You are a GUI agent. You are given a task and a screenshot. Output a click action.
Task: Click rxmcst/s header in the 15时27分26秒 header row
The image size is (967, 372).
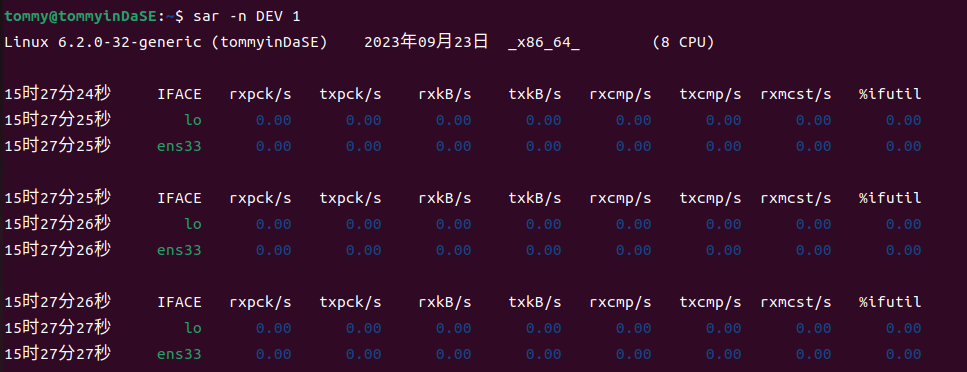[x=796, y=302]
